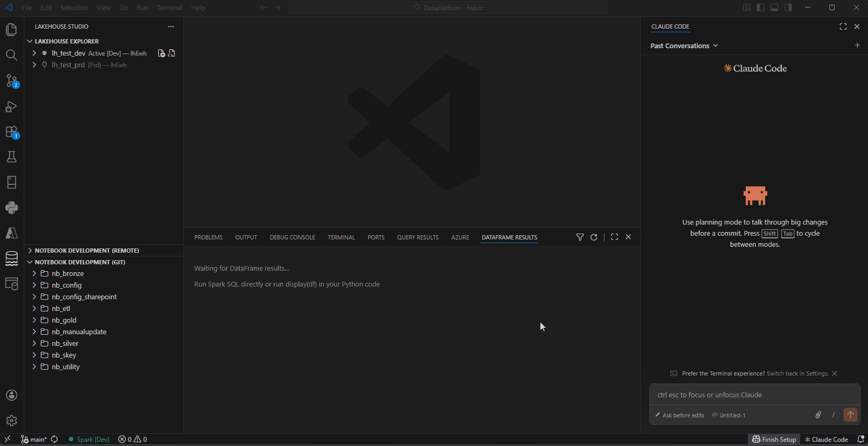Click the filter icon in DataFrame Results
Viewport: 868px width, 446px height.
(x=580, y=237)
